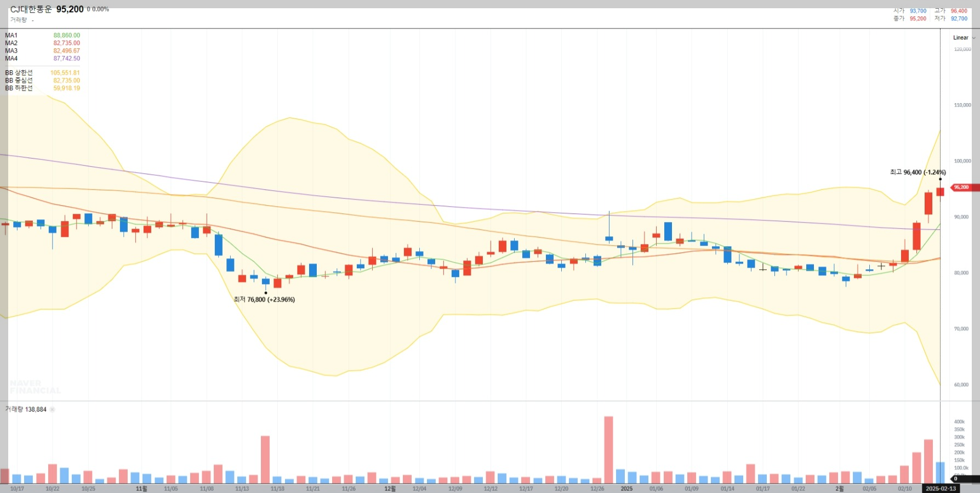Click the tallest volume bar near 12/26

point(608,450)
